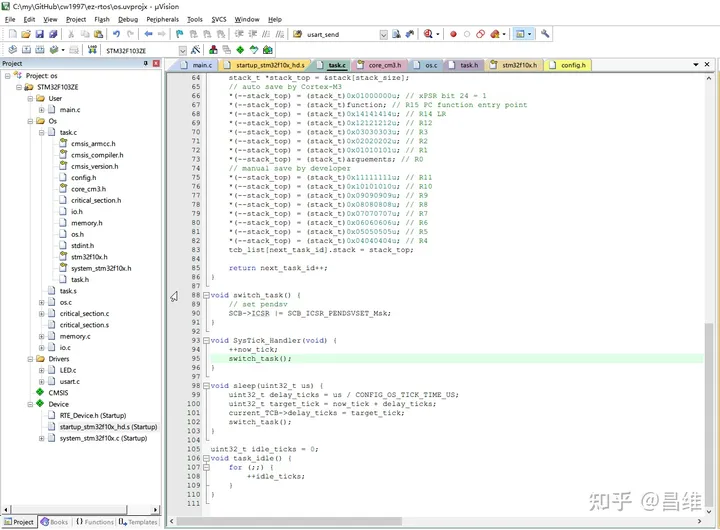
Task: Save the current file using the toolbar
Action: pyautogui.click(x=39, y=34)
